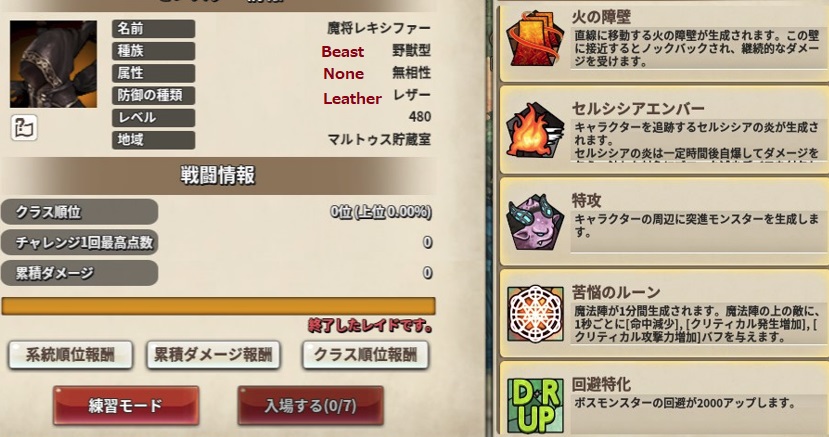Open the 苦悩のルーン magic circle icon
The height and width of the screenshot is (437, 829).
535,314
